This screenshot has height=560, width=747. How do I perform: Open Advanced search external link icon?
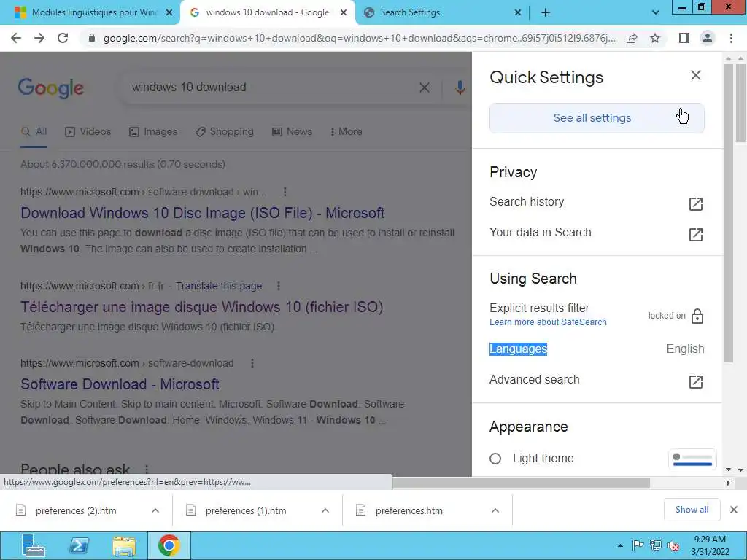pyautogui.click(x=695, y=381)
